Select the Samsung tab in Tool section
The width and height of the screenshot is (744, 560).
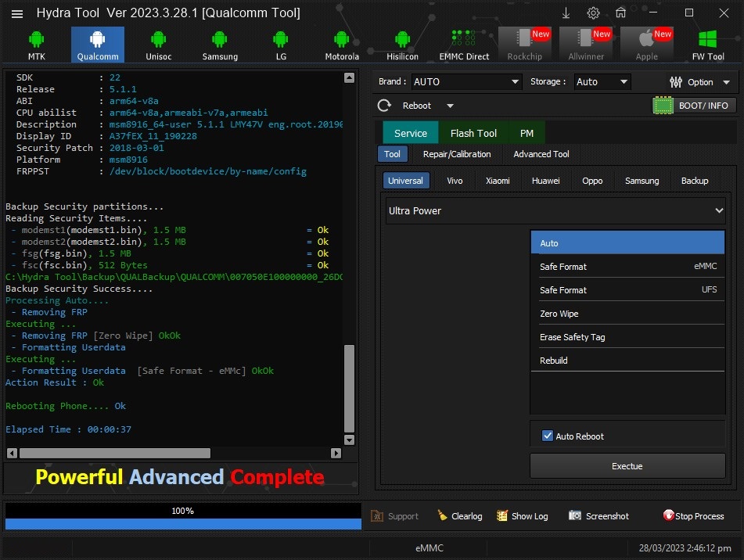[x=642, y=181]
